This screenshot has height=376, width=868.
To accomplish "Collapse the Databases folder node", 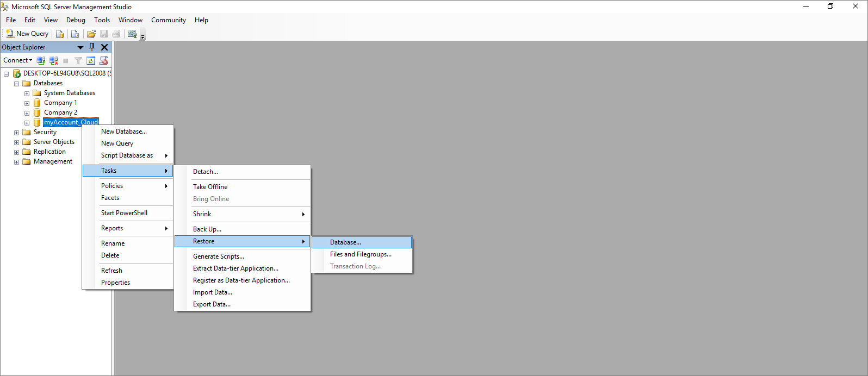I will pos(16,84).
